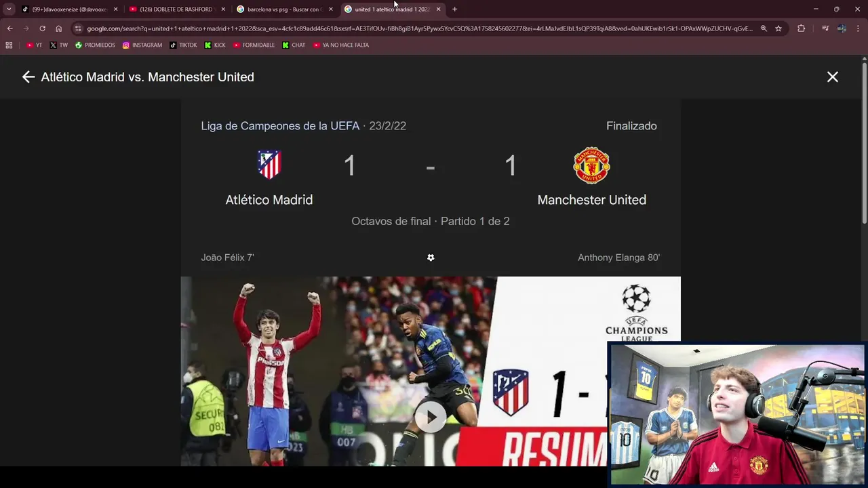Expand the tab search dropdown

(x=9, y=9)
